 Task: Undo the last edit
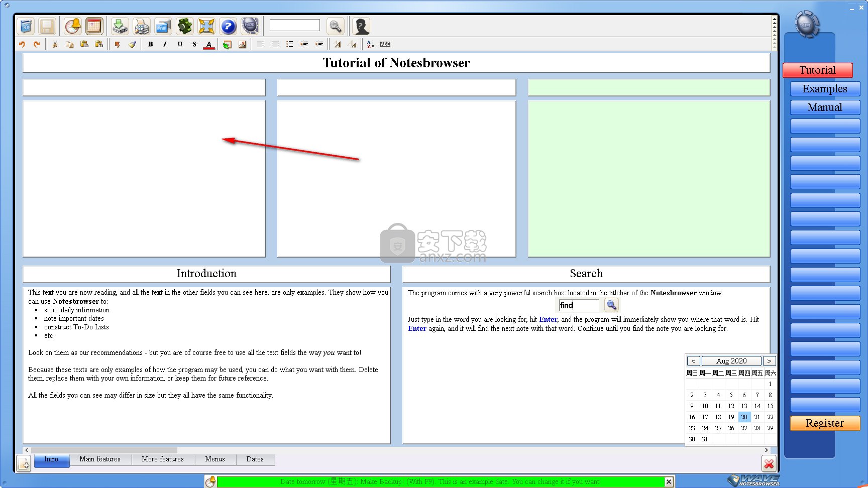tap(22, 44)
